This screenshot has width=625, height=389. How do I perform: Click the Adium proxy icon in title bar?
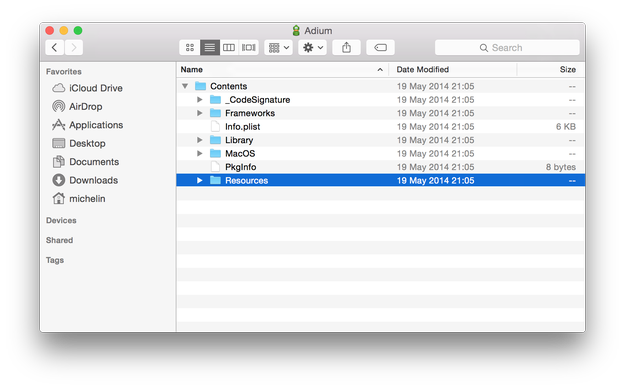point(296,31)
